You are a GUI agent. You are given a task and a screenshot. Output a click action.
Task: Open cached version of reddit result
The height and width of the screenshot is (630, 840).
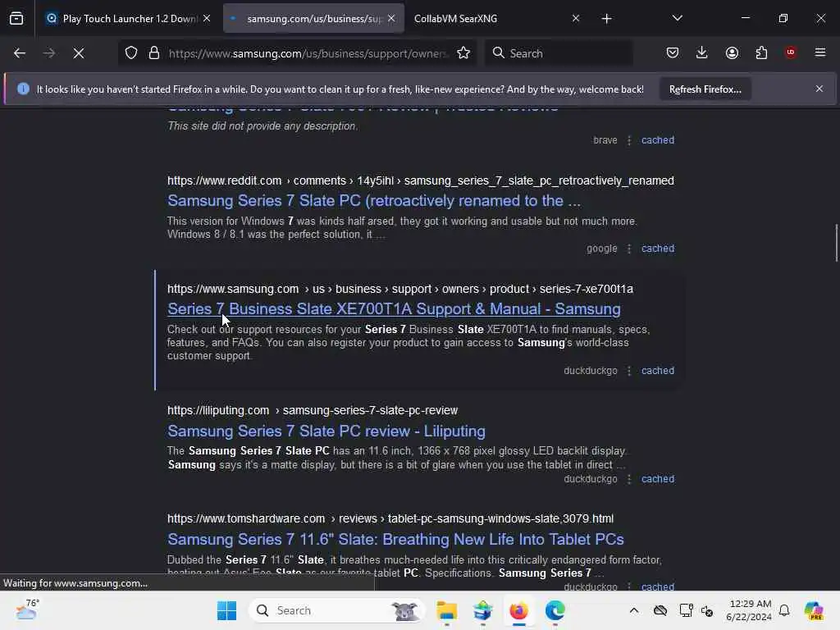coord(658,249)
